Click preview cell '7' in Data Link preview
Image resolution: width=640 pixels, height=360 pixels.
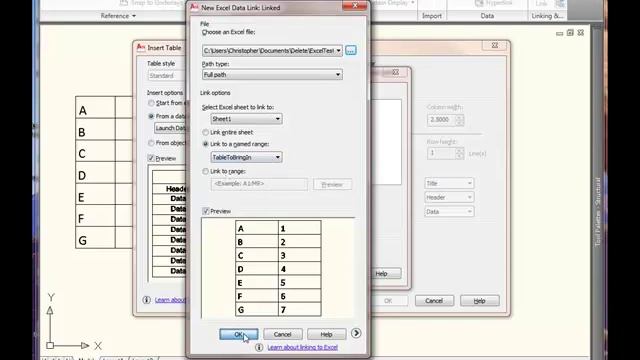point(300,309)
